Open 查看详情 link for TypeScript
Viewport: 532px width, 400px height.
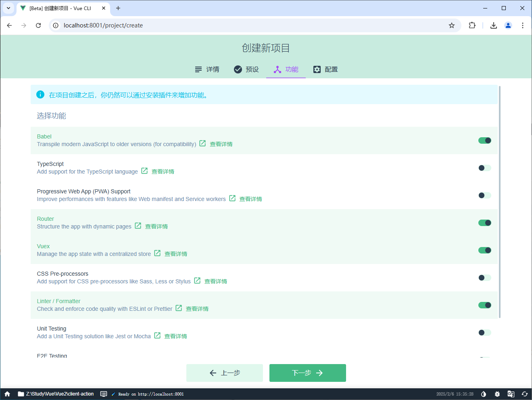coord(163,172)
